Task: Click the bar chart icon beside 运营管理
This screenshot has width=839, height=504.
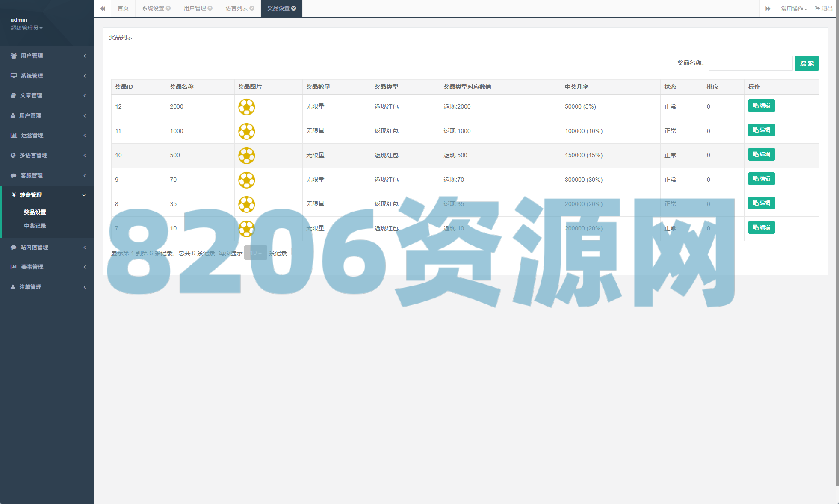Action: (x=14, y=135)
